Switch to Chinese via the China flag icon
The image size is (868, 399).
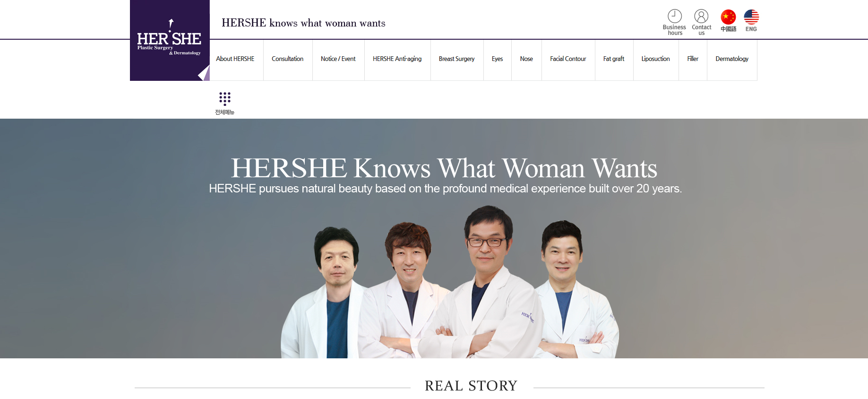point(728,17)
